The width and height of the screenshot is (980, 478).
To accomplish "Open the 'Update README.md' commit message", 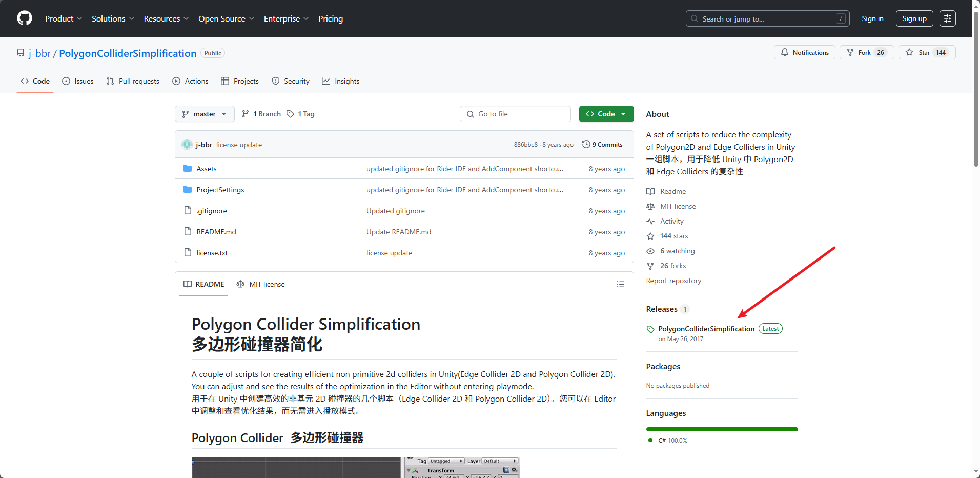I will pos(399,232).
